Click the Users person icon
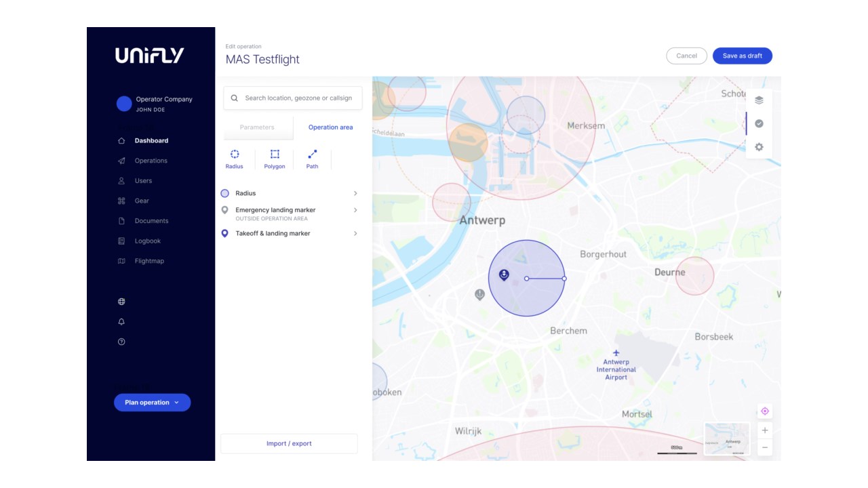Screen dimensions: 868x488 tap(121, 181)
